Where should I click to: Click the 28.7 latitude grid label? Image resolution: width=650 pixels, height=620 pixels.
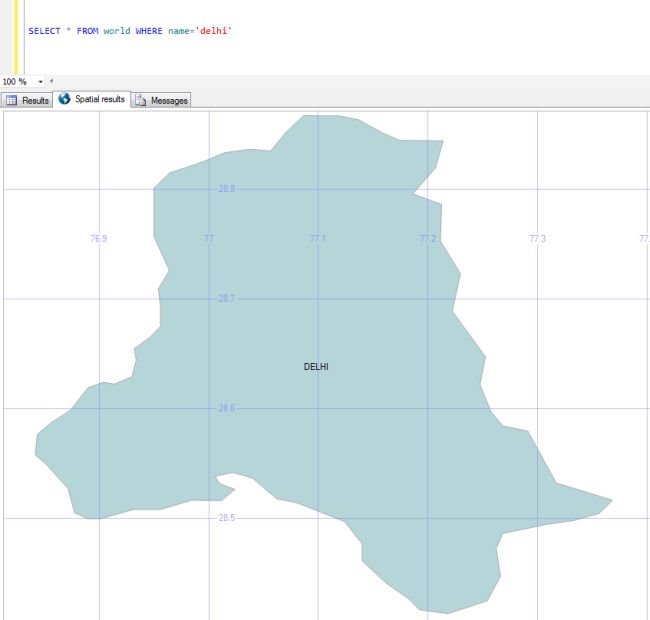coord(227,299)
